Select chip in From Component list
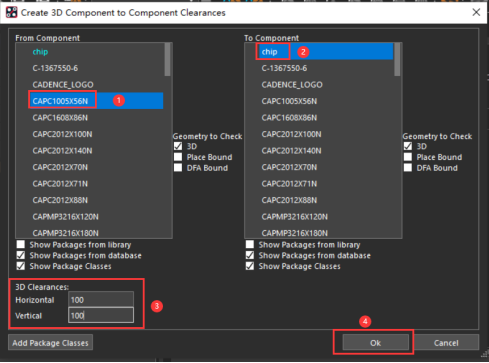 (40, 52)
